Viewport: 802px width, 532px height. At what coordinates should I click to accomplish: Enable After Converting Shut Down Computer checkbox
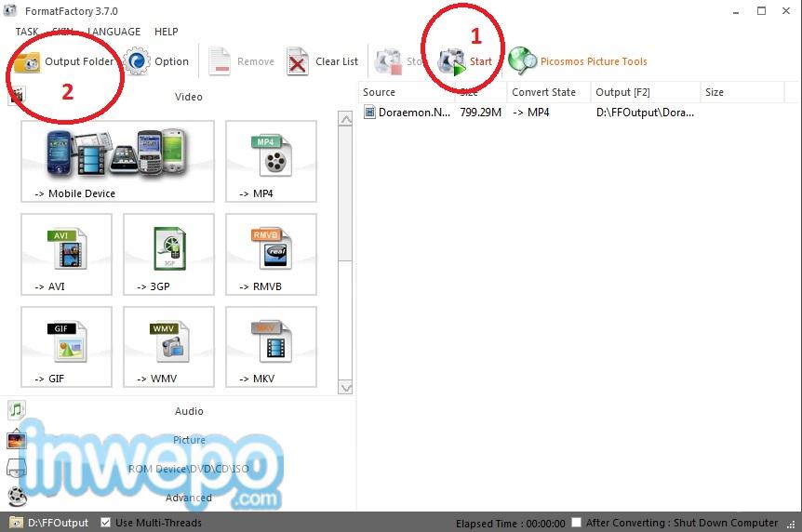pos(577,523)
